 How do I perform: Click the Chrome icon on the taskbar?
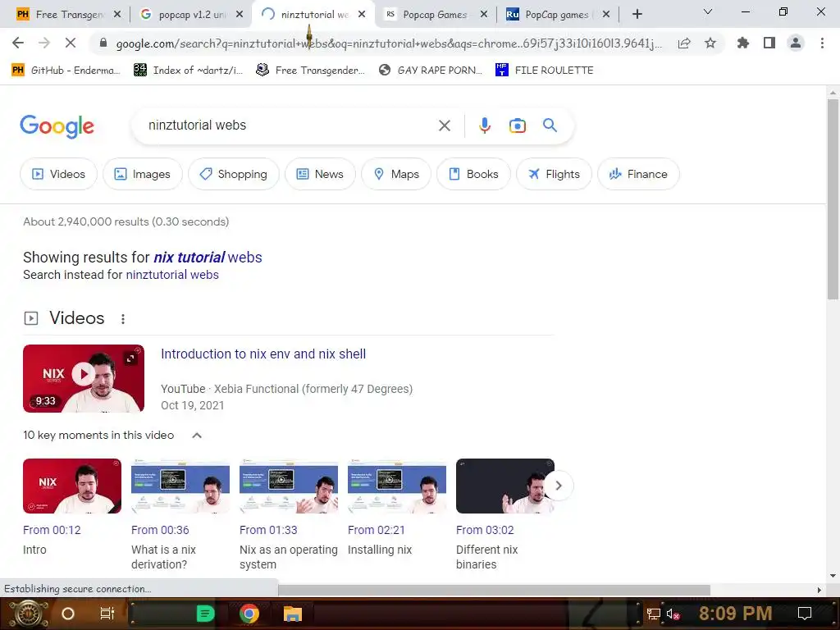(x=249, y=614)
